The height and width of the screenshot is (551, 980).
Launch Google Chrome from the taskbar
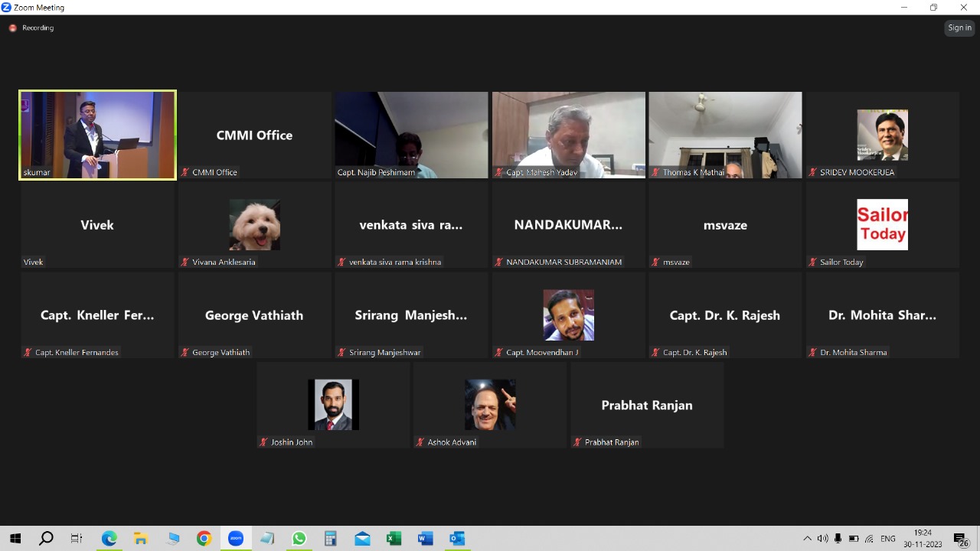tap(204, 539)
